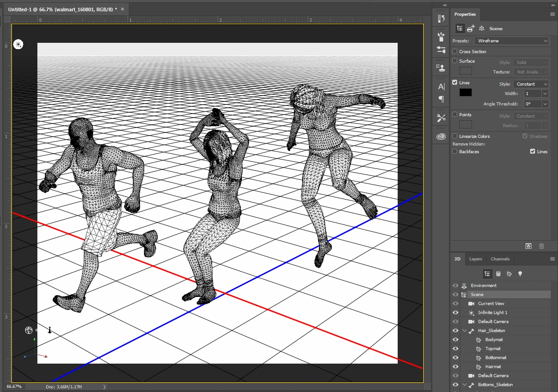Open the Character panel icon
The image size is (558, 392).
tap(441, 86)
